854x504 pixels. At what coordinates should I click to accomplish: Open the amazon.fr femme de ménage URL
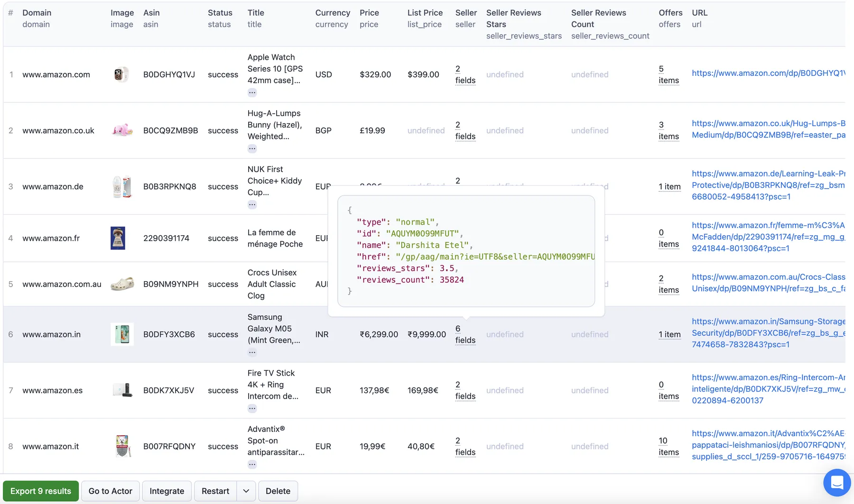click(x=768, y=237)
